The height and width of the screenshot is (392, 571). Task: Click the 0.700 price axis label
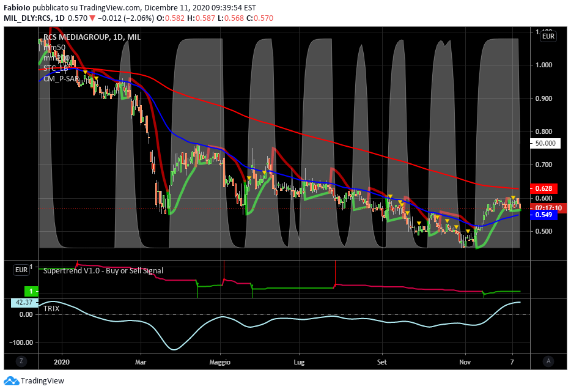tap(543, 165)
